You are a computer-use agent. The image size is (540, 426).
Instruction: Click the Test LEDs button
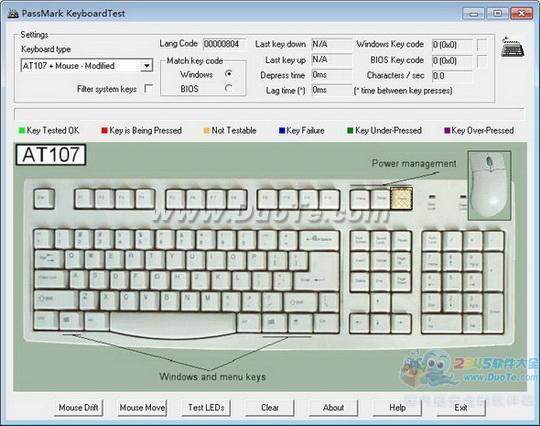206,408
